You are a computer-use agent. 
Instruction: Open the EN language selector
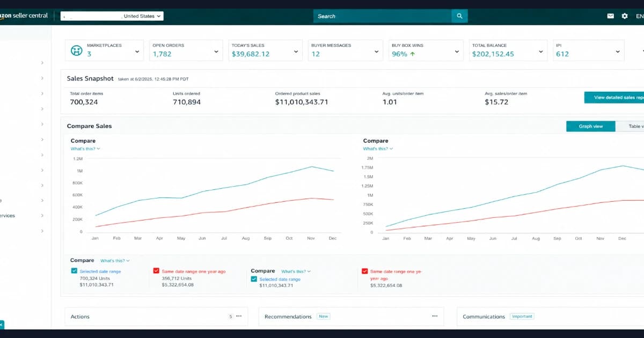(639, 16)
